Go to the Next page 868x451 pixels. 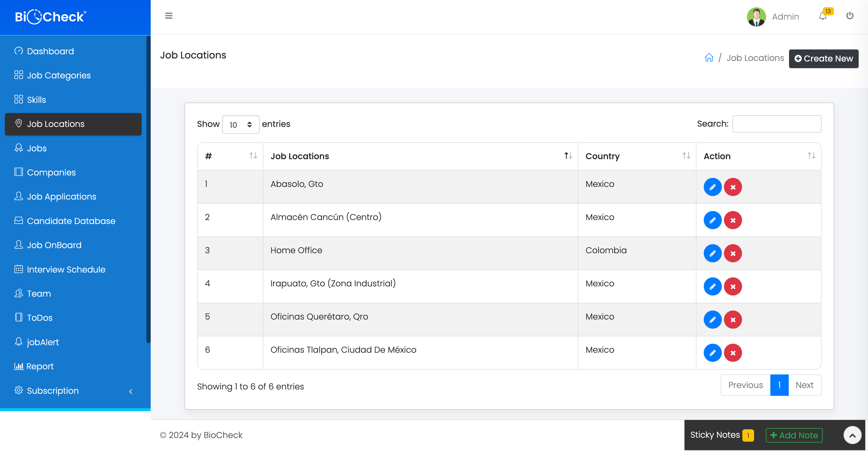point(804,385)
